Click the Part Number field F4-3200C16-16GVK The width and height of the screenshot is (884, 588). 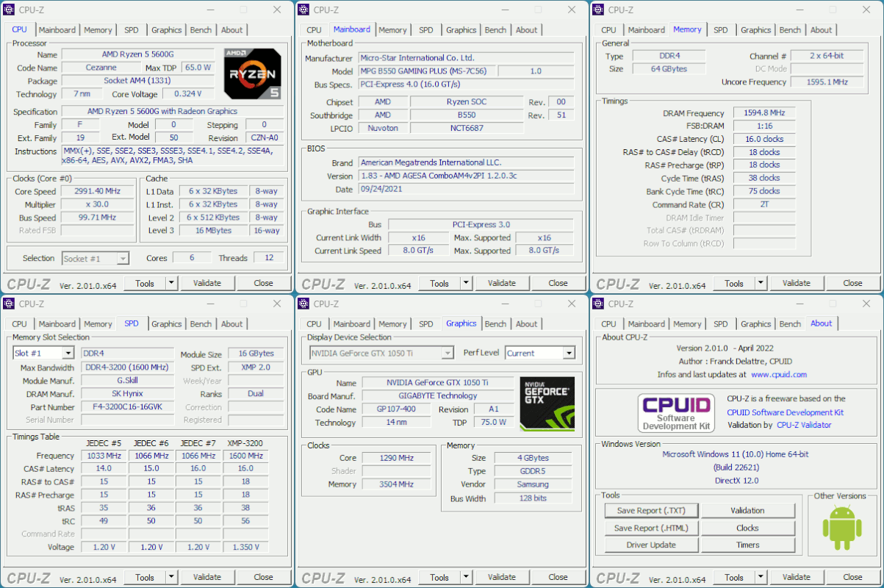point(126,407)
